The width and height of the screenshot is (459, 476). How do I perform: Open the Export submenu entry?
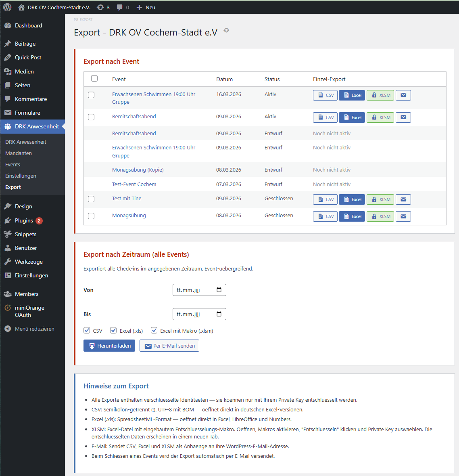tap(13, 187)
